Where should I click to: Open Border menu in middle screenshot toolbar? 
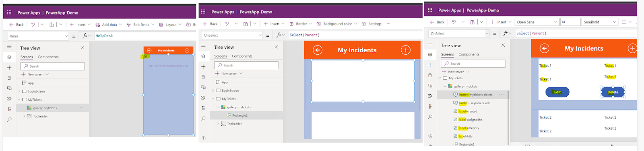click(301, 24)
